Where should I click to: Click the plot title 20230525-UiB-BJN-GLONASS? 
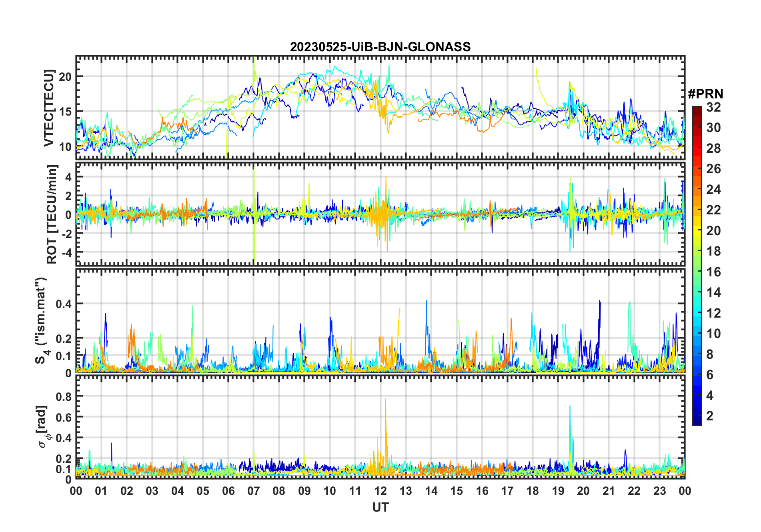tap(380, 47)
